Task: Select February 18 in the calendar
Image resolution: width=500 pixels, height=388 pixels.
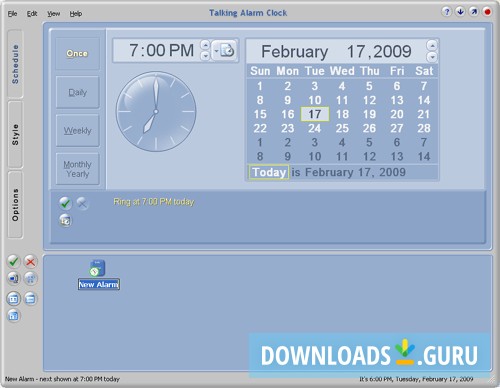Action: 342,114
